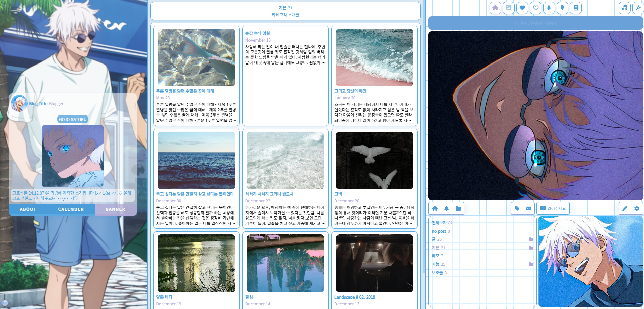
Task: Select the 글 category
Action: point(434,239)
